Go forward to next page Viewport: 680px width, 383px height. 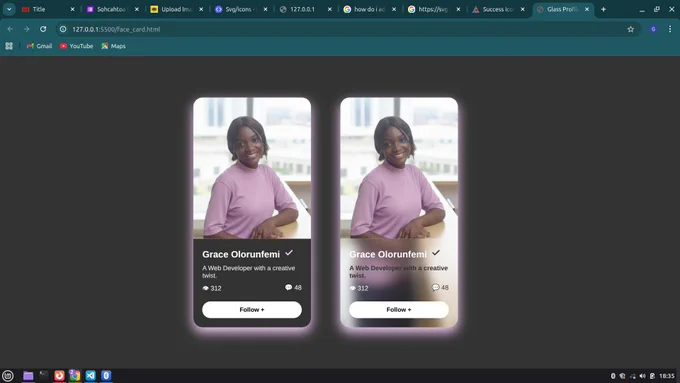[x=26, y=29]
